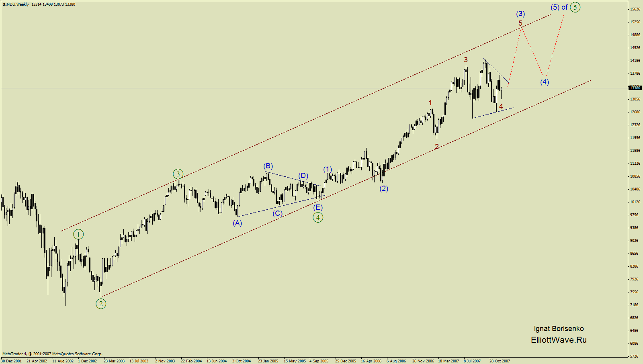This screenshot has height=364, width=643.
Task: Click the 2 Nov 2003 date label
Action: coord(165,361)
